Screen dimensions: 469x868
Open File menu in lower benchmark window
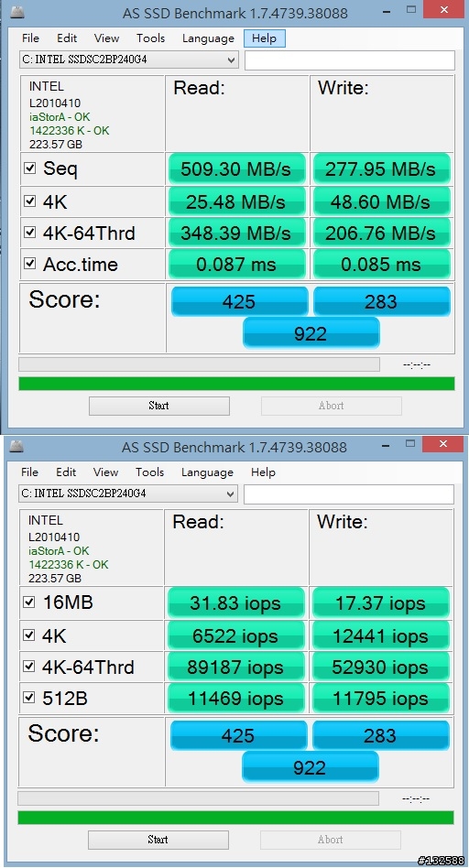tap(30, 472)
